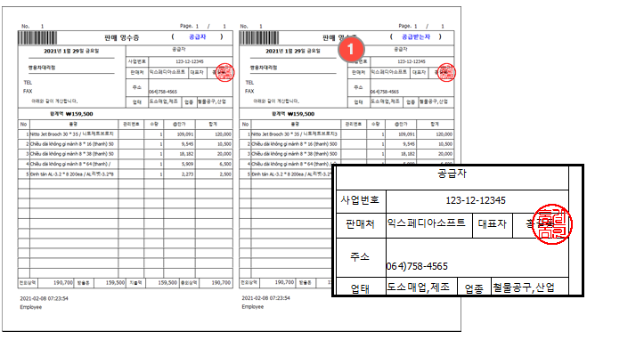This screenshot has height=340, width=644.
Task: Click the 공급자 heading in the enlarged inset
Action: pyautogui.click(x=452, y=174)
